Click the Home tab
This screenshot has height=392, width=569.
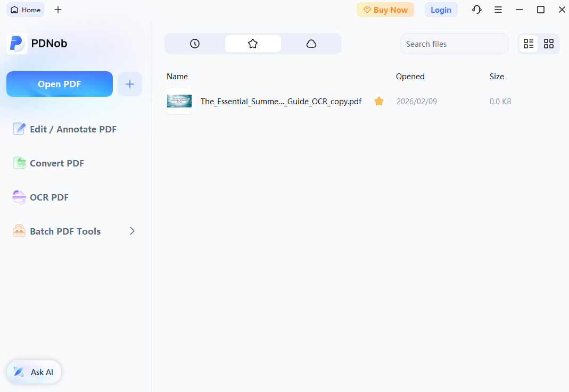(26, 10)
